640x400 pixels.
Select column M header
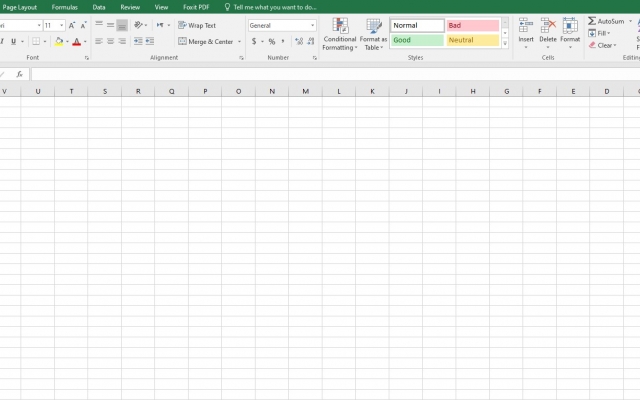pyautogui.click(x=305, y=91)
